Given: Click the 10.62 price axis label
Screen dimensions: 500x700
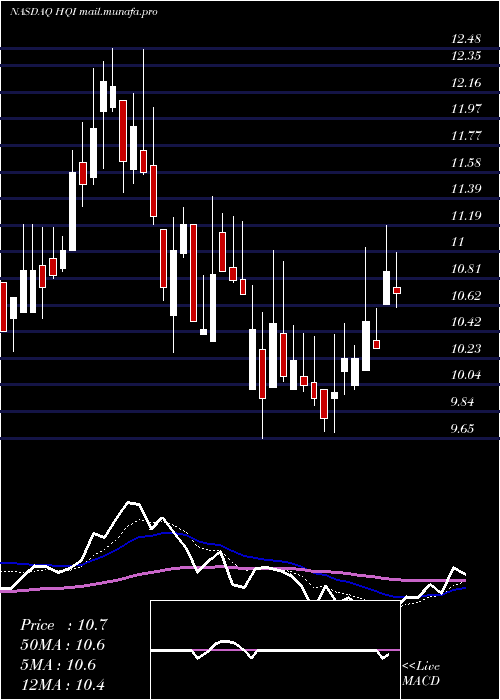Looking at the screenshot, I should tap(466, 296).
